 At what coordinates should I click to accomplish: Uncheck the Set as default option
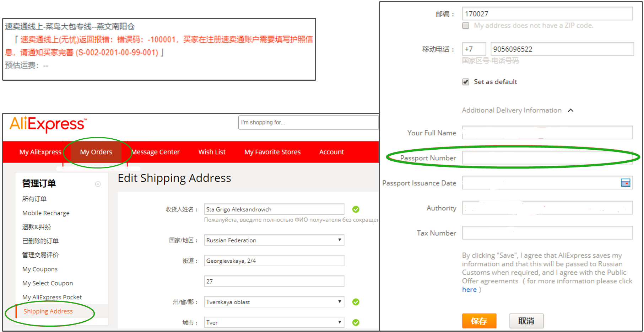(x=466, y=82)
